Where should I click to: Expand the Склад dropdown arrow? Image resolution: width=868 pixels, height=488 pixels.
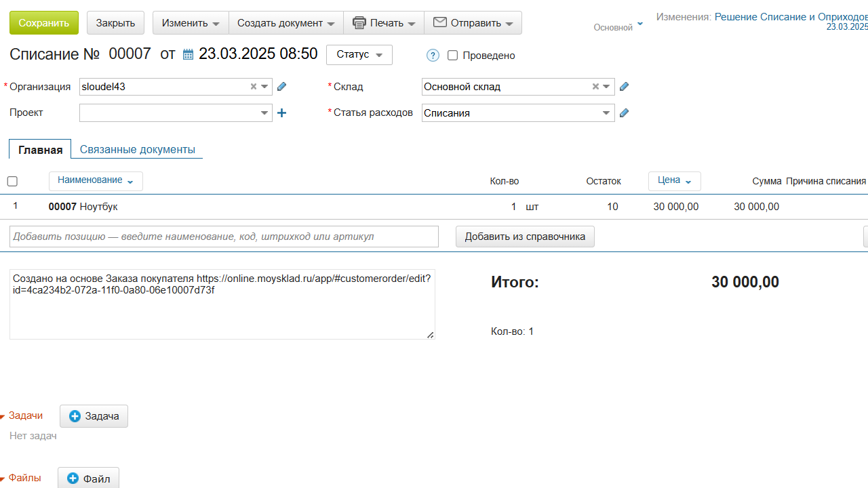tap(607, 87)
